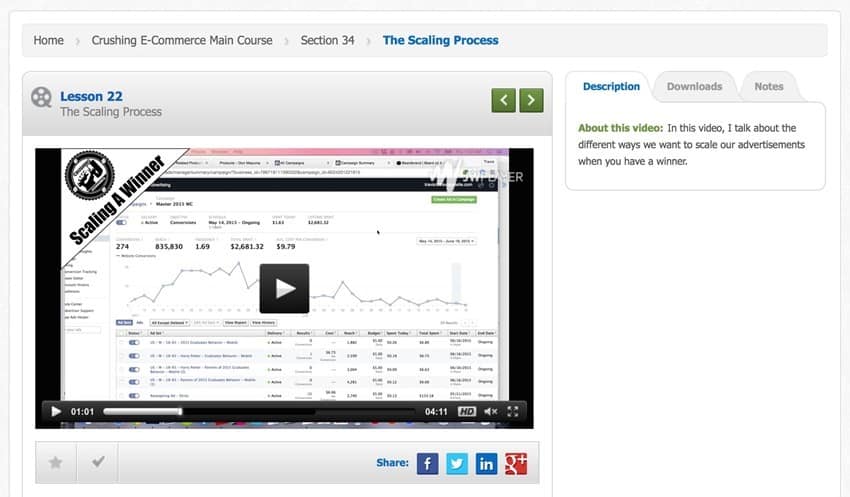
Task: Click the Home breadcrumb link
Action: pyautogui.click(x=48, y=41)
